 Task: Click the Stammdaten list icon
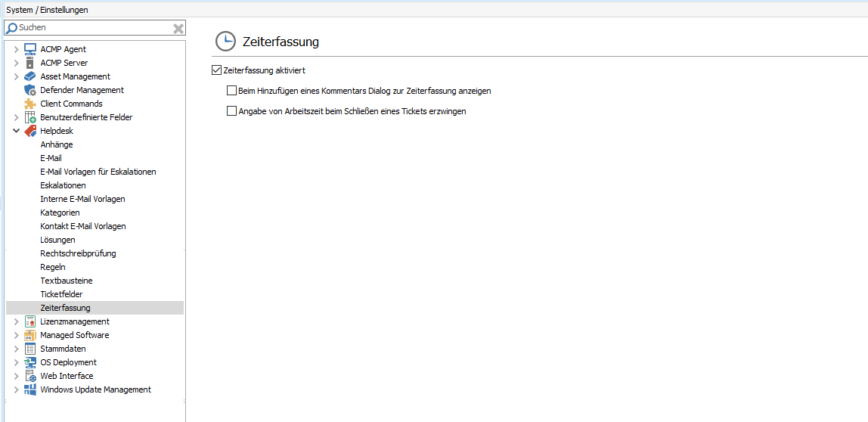pyautogui.click(x=30, y=349)
